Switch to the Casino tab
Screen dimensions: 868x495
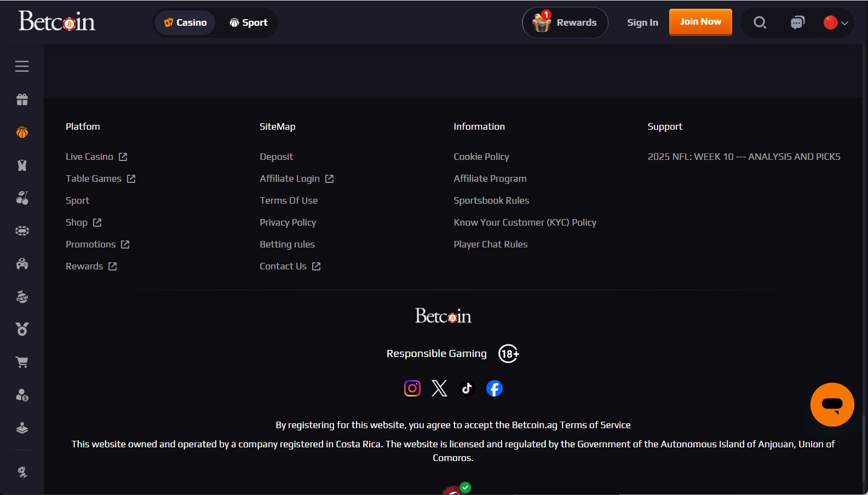[x=185, y=22]
